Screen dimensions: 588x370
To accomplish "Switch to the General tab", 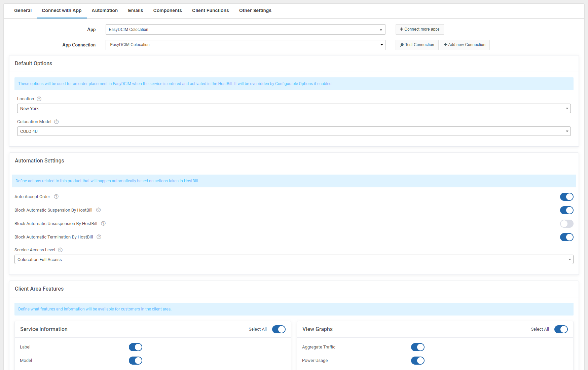I will pyautogui.click(x=23, y=11).
